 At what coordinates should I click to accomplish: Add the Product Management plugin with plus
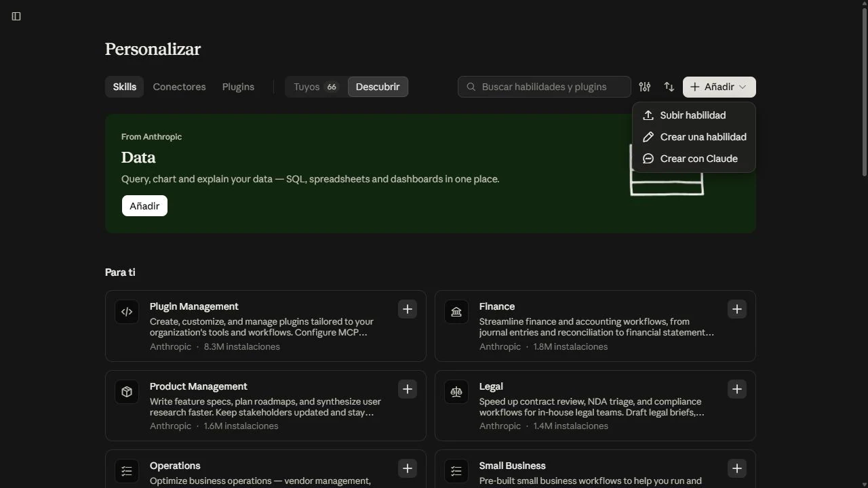407,389
